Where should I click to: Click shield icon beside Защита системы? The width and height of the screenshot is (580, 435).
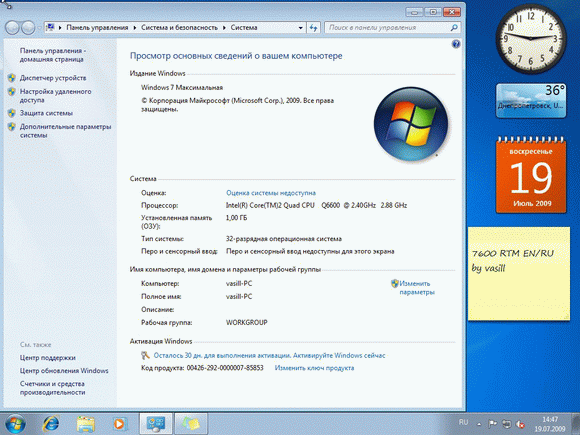11,113
